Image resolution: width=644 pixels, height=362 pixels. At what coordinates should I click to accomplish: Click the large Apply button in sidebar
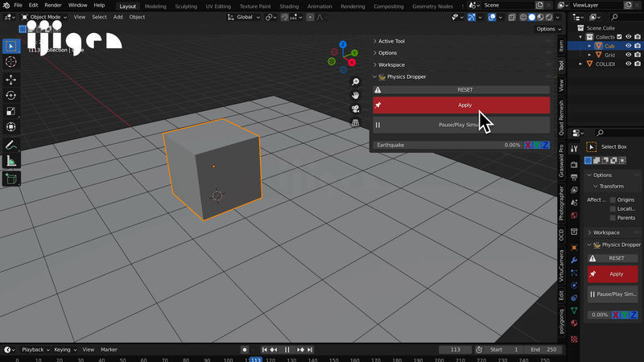pyautogui.click(x=461, y=105)
